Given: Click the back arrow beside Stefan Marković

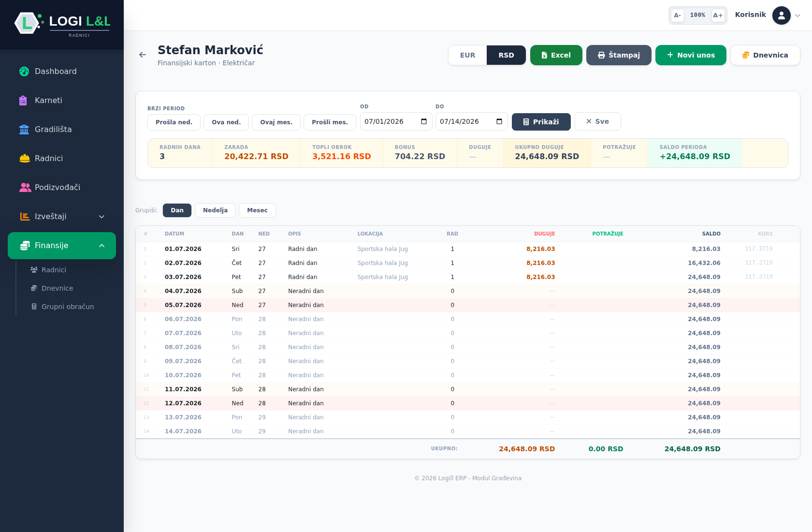Looking at the screenshot, I should pos(143,55).
